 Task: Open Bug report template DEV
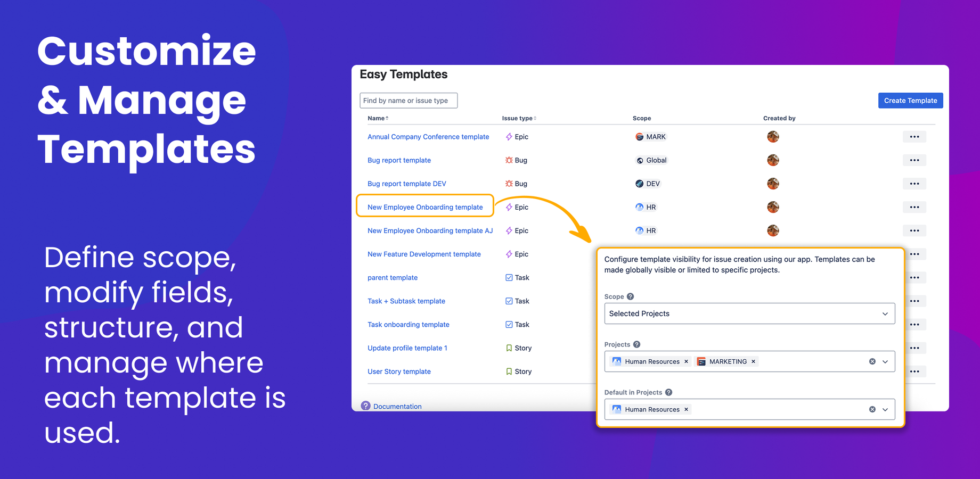pyautogui.click(x=407, y=184)
